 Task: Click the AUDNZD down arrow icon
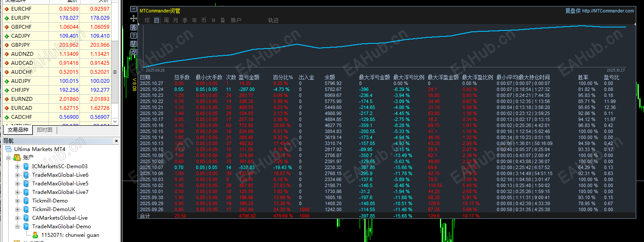tap(6, 54)
